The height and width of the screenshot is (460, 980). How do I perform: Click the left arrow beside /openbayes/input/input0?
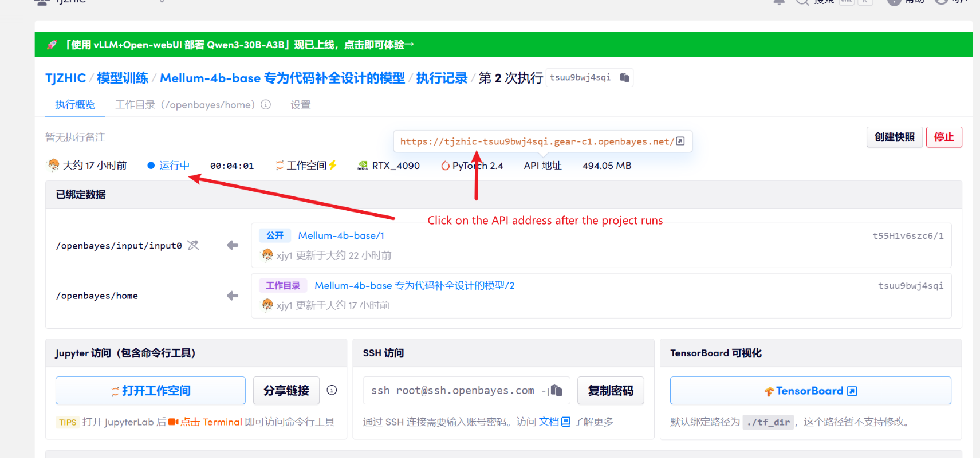(x=232, y=245)
